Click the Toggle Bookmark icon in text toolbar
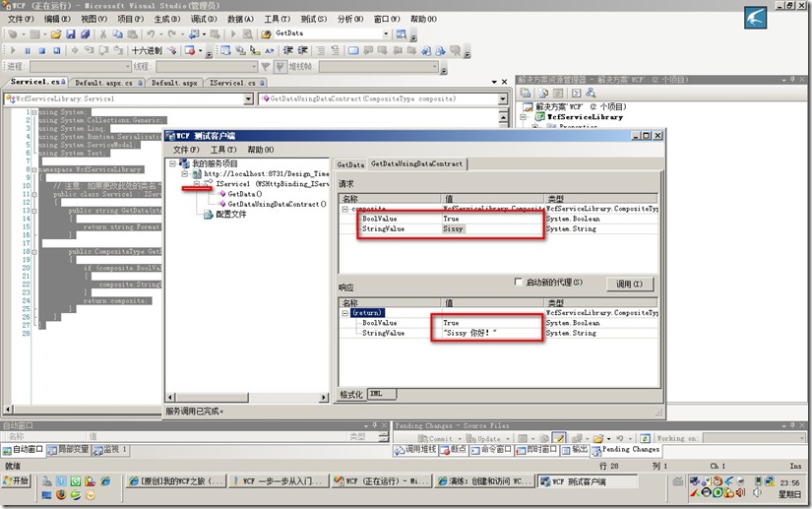The image size is (812, 509). pos(353,51)
